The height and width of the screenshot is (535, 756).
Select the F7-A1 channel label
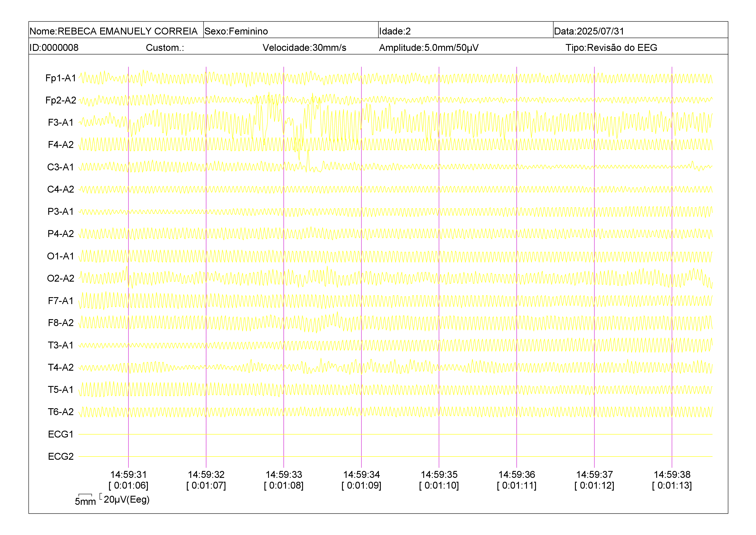pos(61,300)
